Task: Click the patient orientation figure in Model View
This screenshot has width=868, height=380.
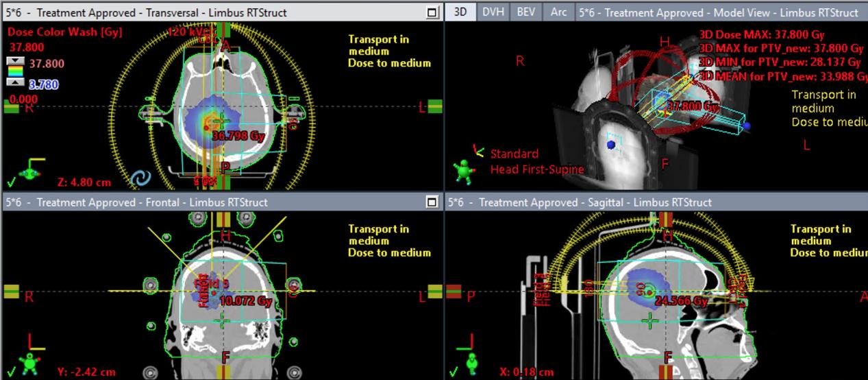Action: click(x=466, y=171)
